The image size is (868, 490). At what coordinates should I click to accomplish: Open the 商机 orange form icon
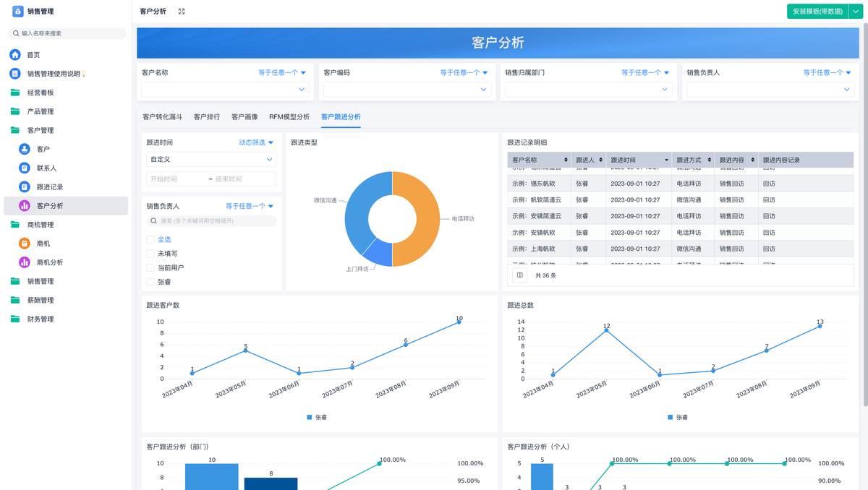[24, 244]
